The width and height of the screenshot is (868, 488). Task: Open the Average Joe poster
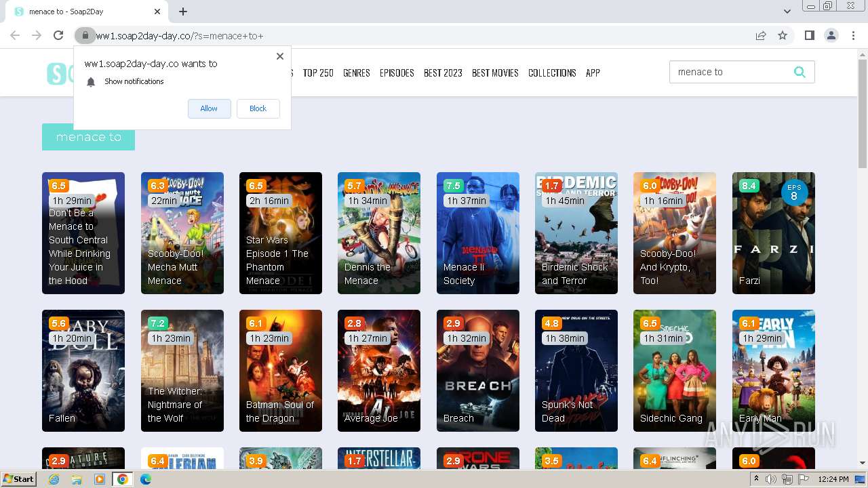point(379,371)
